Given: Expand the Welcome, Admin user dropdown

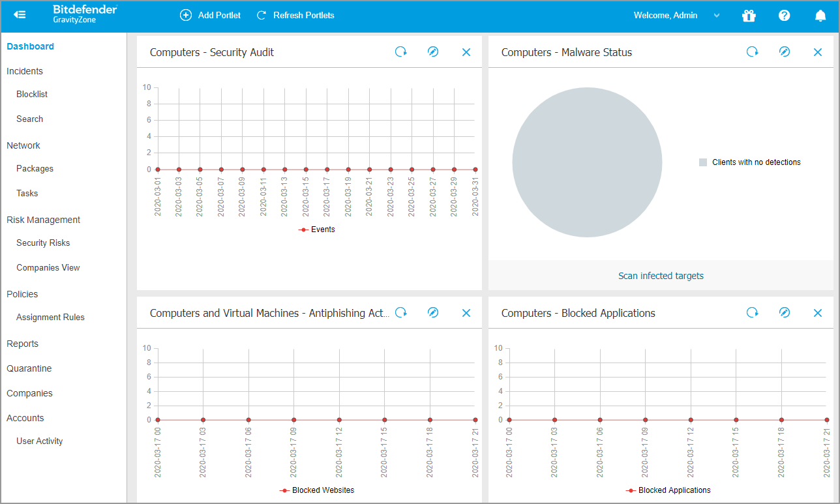Looking at the screenshot, I should (676, 16).
